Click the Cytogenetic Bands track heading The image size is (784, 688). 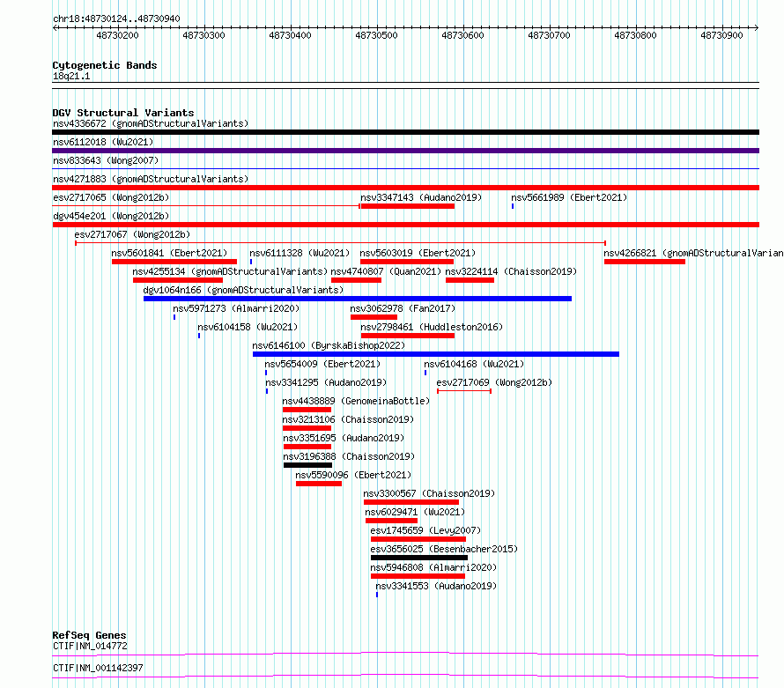(x=105, y=65)
